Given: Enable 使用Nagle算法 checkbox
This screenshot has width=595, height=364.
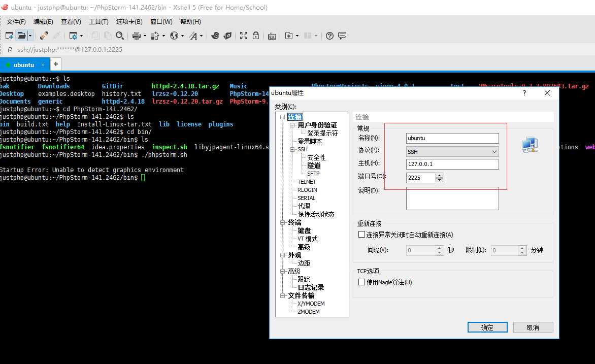Looking at the screenshot, I should [x=361, y=282].
